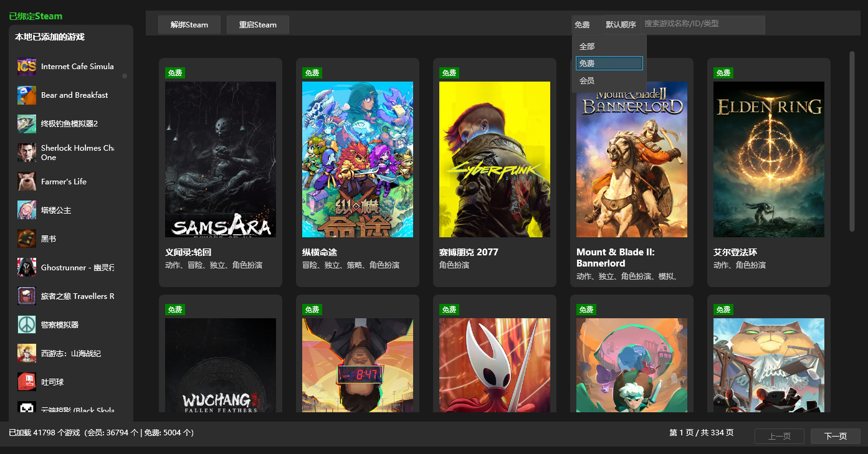Select 塔楼公主 text in the sidebar
The image size is (868, 454).
(x=56, y=210)
